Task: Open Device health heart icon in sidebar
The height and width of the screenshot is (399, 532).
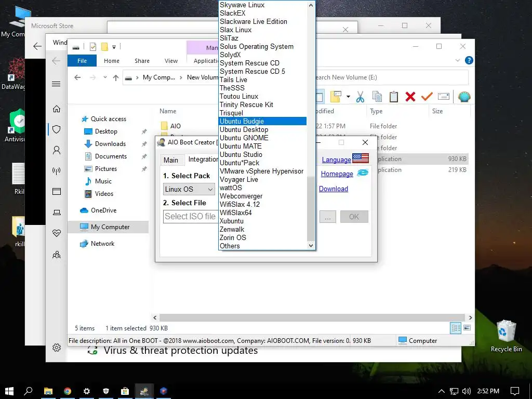Action: 57,233
